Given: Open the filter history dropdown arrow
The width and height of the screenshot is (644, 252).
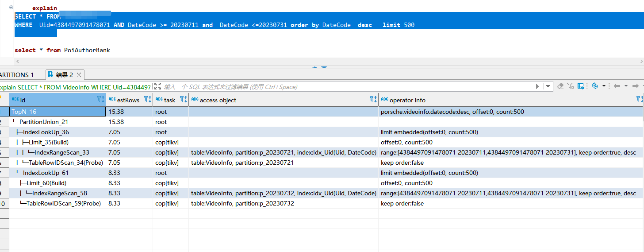Looking at the screenshot, I should click(x=548, y=86).
